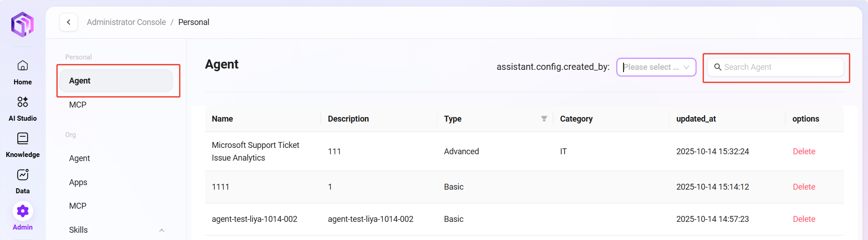Click the back arrow button

69,22
